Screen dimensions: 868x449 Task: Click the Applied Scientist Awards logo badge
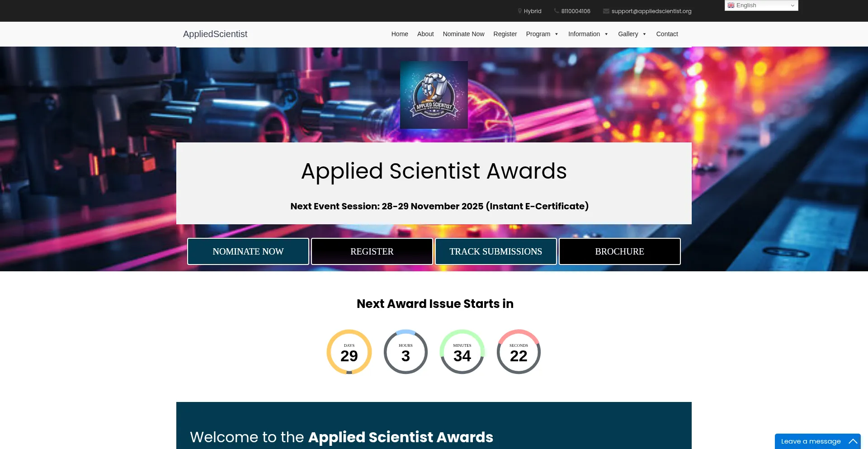click(x=434, y=95)
